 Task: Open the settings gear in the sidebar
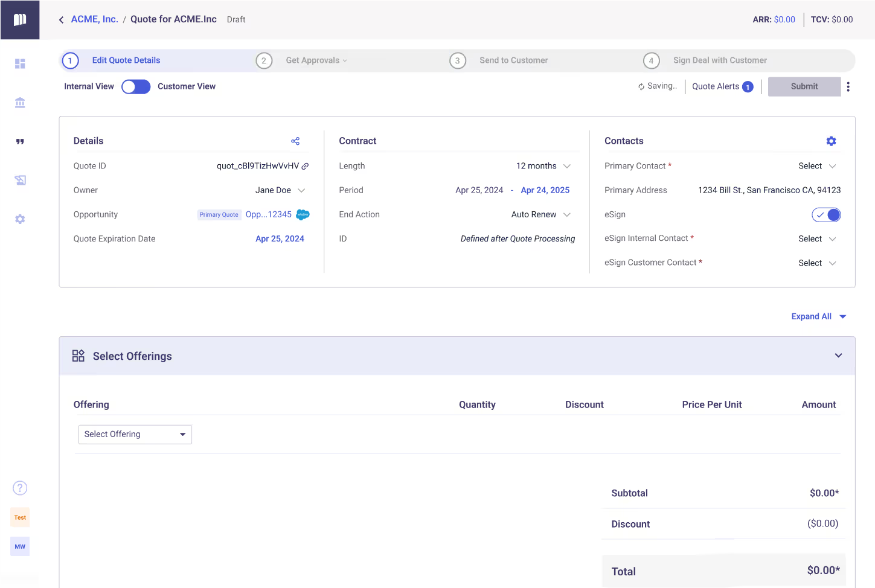(x=20, y=219)
